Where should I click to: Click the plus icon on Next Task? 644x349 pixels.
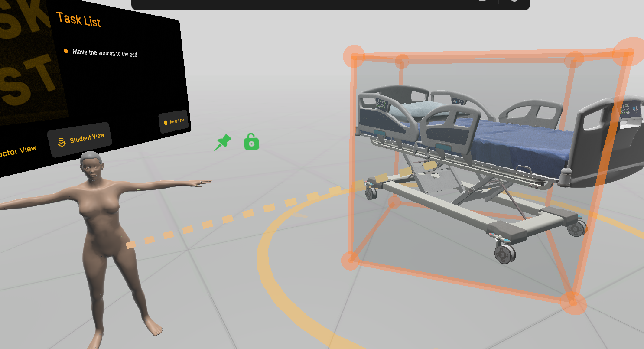coord(166,123)
